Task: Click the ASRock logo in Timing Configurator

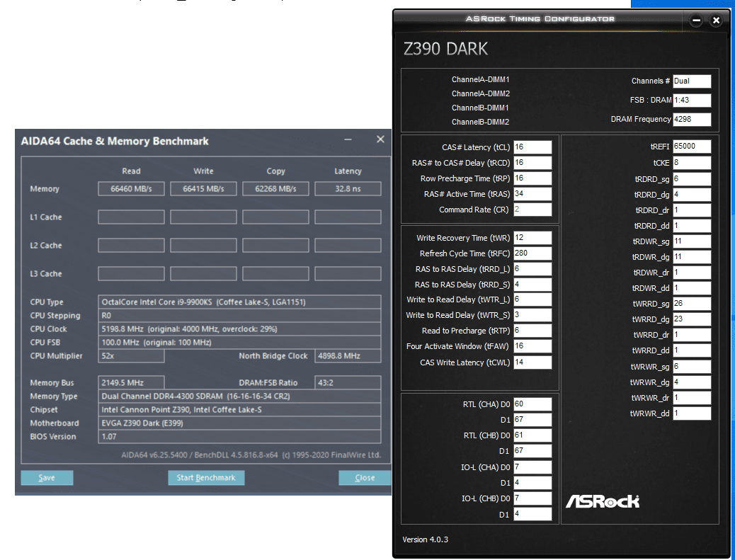Action: [603, 501]
